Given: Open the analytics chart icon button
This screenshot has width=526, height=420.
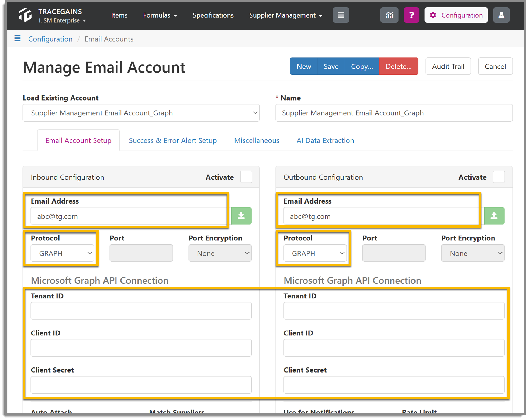Looking at the screenshot, I should click(389, 15).
